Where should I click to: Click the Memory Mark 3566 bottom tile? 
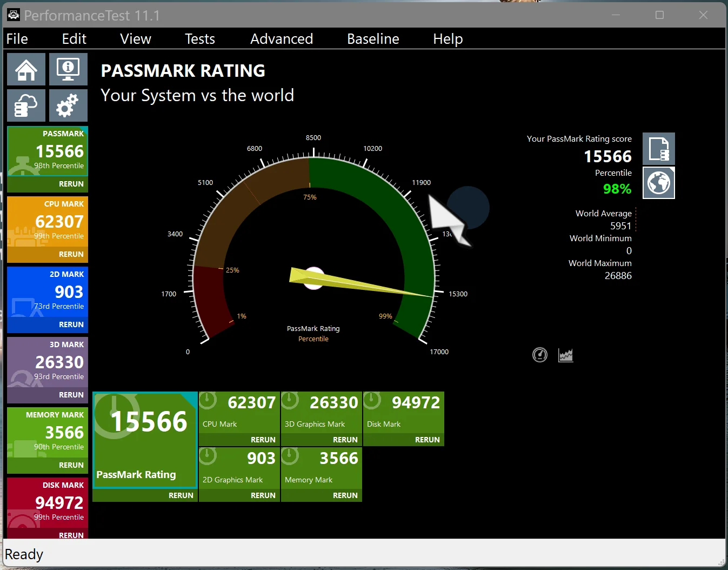[322, 468]
